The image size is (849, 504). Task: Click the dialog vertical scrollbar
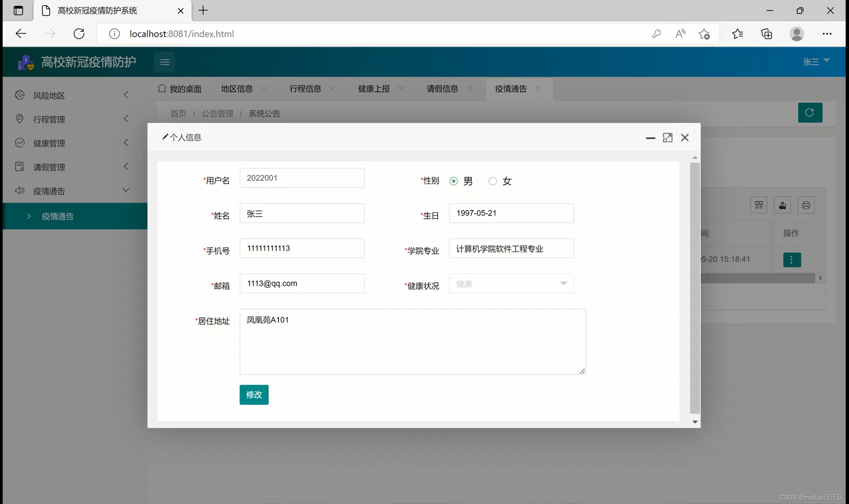click(695, 288)
